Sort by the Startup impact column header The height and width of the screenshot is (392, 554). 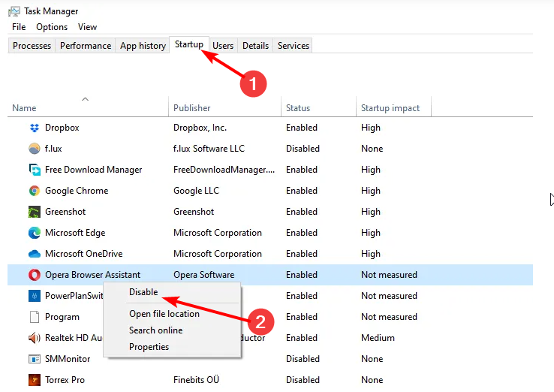(393, 108)
